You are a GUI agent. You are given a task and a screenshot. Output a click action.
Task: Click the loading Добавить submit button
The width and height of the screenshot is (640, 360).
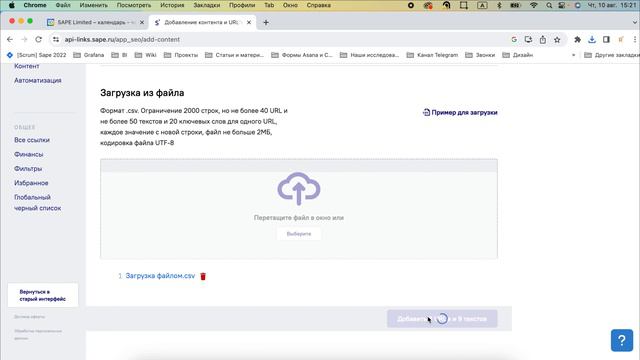pyautogui.click(x=442, y=319)
